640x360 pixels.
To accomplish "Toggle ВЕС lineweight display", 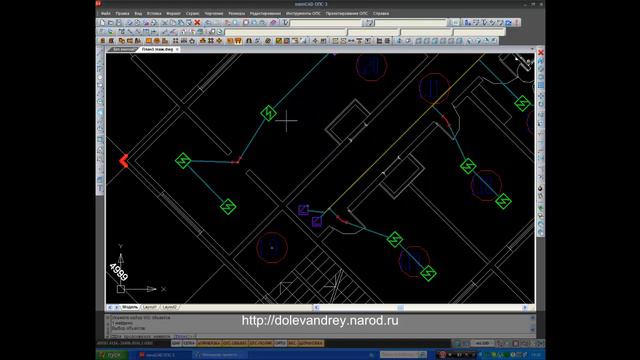I will 292,343.
